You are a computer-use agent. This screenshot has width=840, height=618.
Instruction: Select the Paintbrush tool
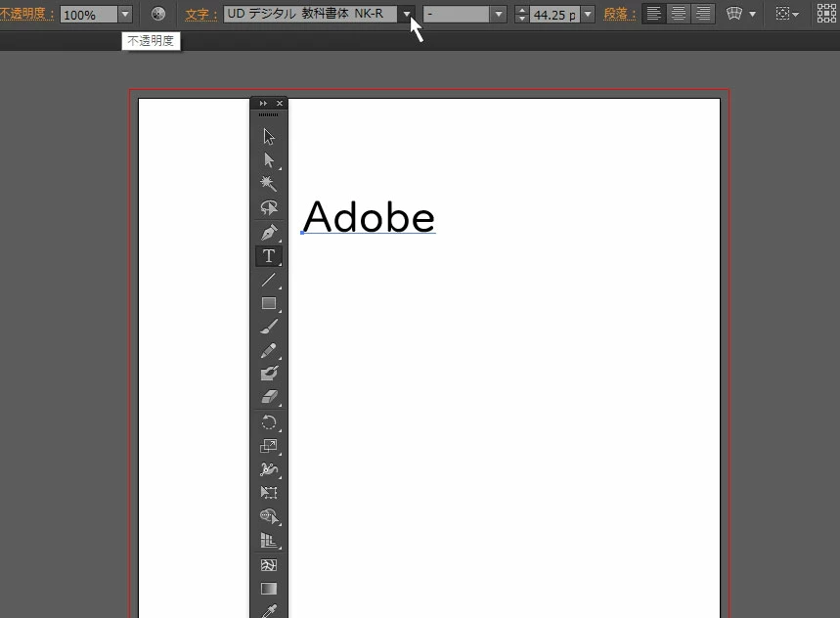(x=269, y=327)
